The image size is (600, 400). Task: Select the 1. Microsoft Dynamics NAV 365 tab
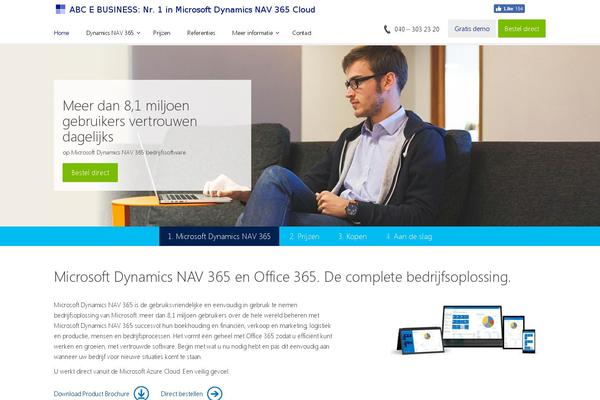point(219,236)
